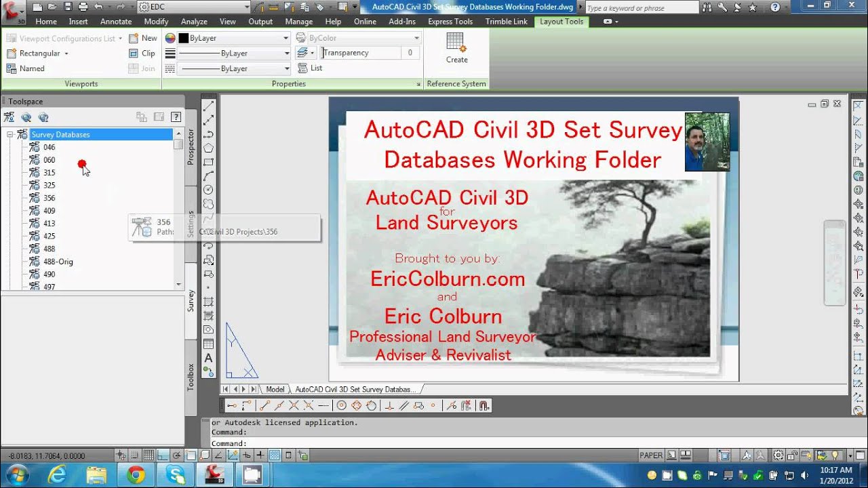Select survey database 413
The height and width of the screenshot is (488, 868).
point(50,224)
